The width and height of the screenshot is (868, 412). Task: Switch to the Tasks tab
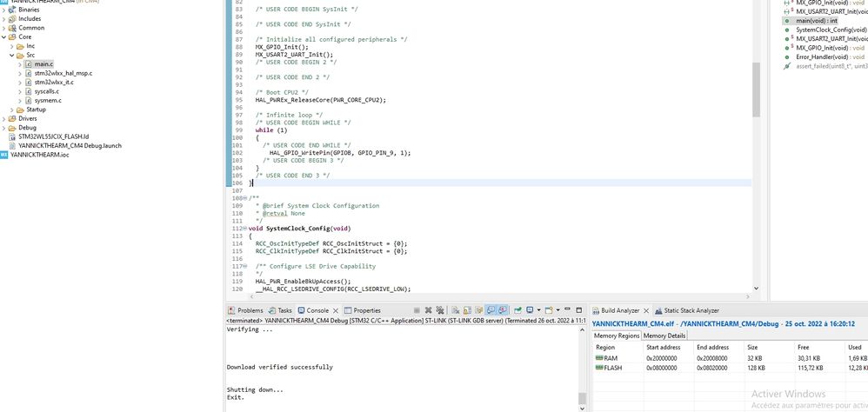pos(280,310)
